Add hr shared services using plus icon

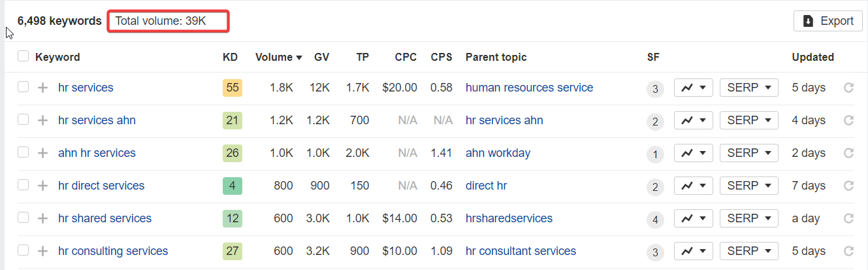click(x=42, y=218)
